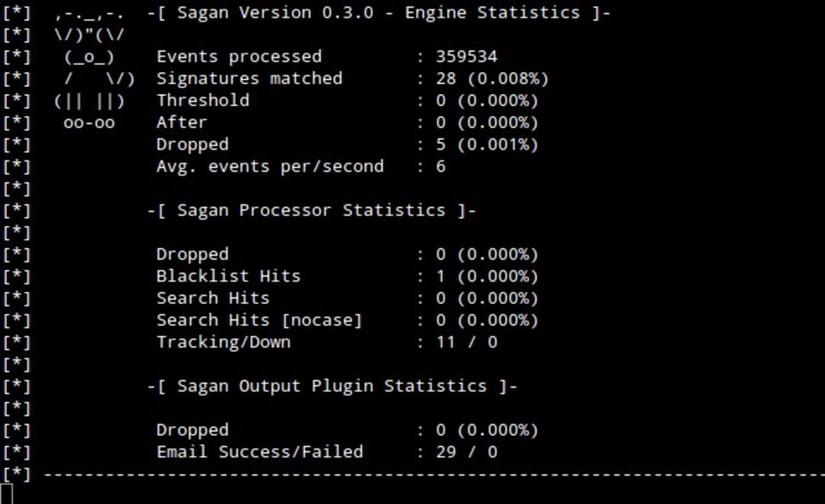Click the Search Hits [nocase] label
The height and width of the screenshot is (504, 825).
(x=260, y=321)
